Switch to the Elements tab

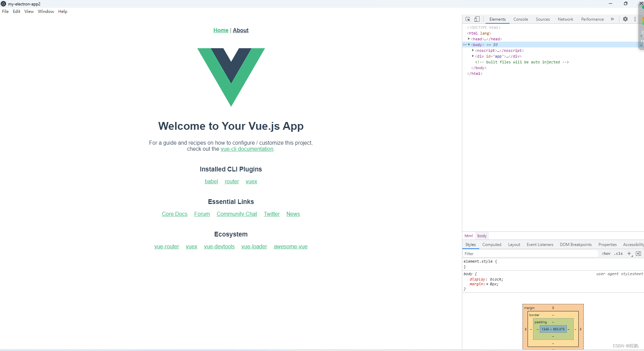[497, 19]
